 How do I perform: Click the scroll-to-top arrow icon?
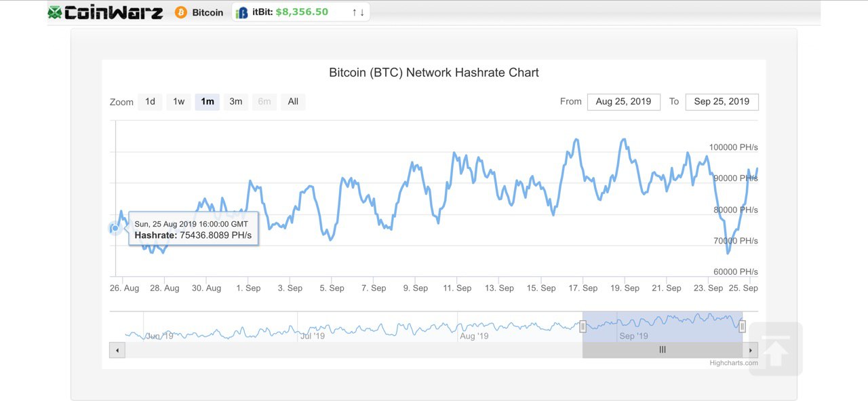tap(776, 349)
